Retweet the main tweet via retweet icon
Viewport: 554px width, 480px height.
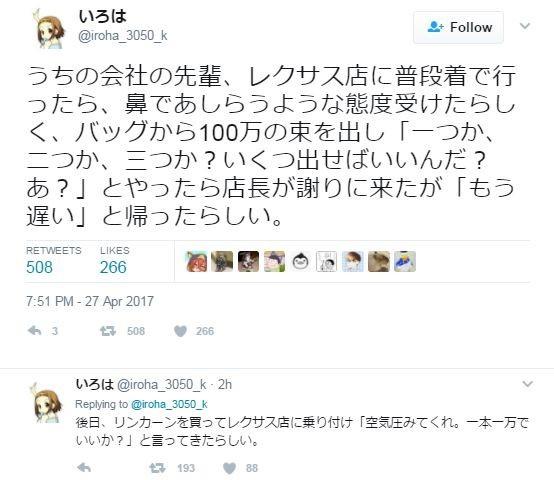coord(108,331)
